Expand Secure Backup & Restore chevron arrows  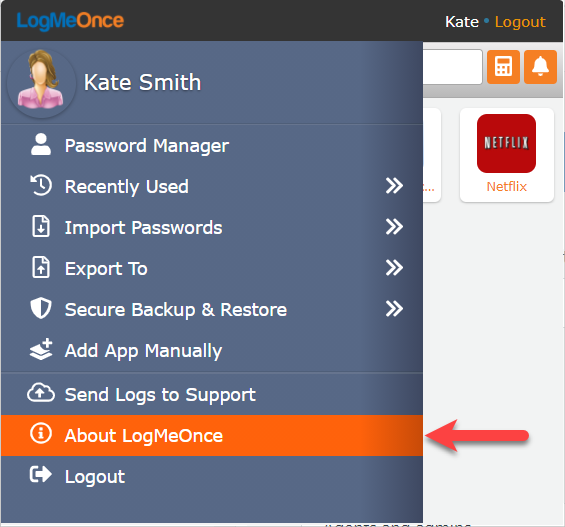(x=394, y=309)
